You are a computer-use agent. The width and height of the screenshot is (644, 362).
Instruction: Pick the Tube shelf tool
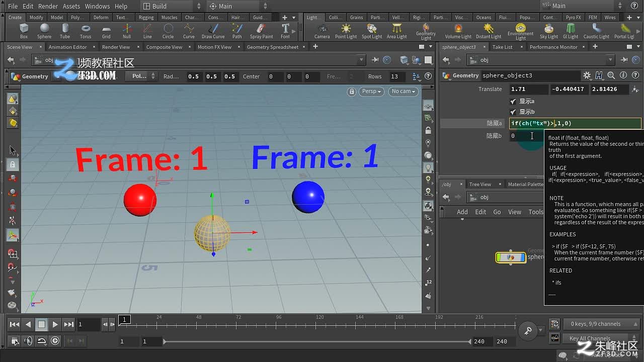[65, 31]
